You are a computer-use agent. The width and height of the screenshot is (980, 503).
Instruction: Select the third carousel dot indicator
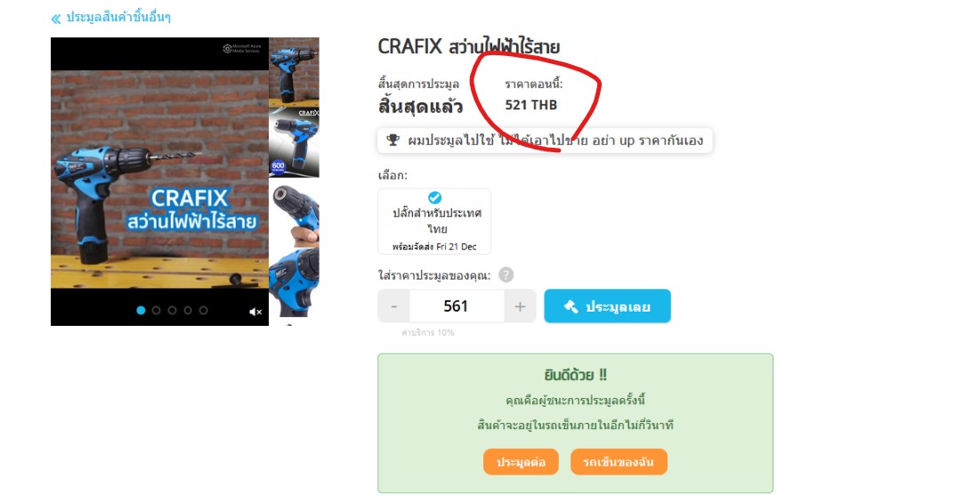point(172,310)
